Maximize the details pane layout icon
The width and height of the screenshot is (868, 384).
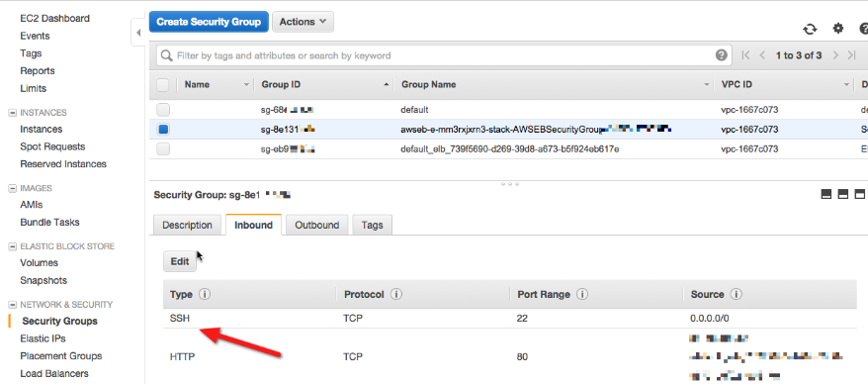[x=860, y=194]
